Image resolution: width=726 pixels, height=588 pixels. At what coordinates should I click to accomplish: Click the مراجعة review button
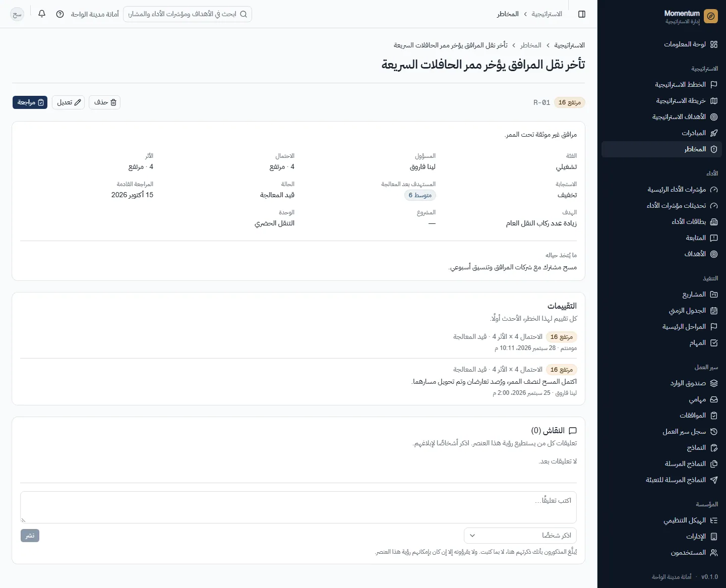click(30, 102)
